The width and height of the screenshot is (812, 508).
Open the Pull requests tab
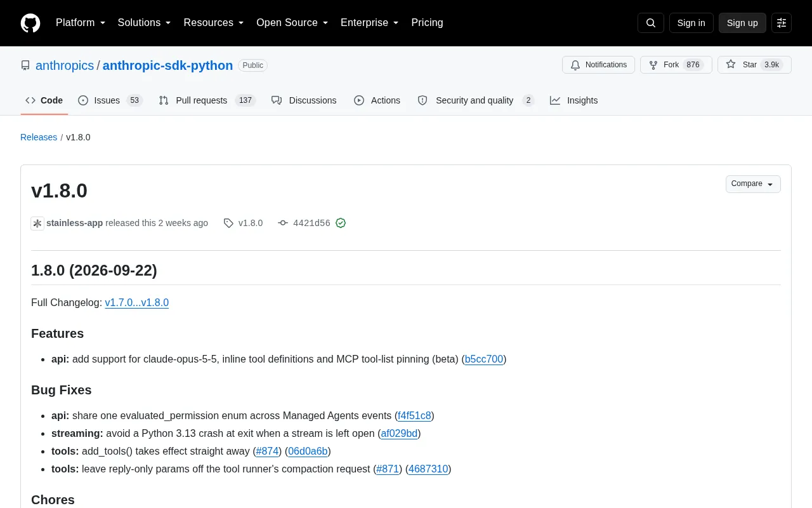[x=207, y=100]
